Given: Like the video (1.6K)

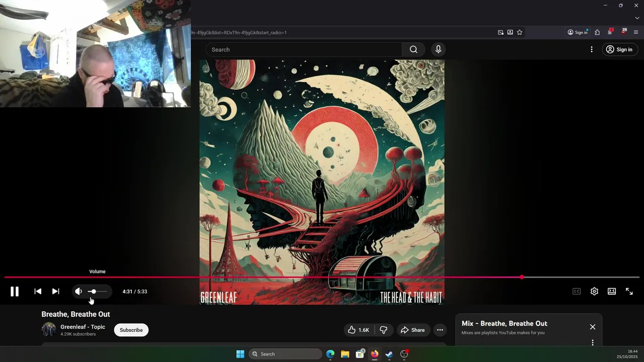Looking at the screenshot, I should [x=358, y=330].
